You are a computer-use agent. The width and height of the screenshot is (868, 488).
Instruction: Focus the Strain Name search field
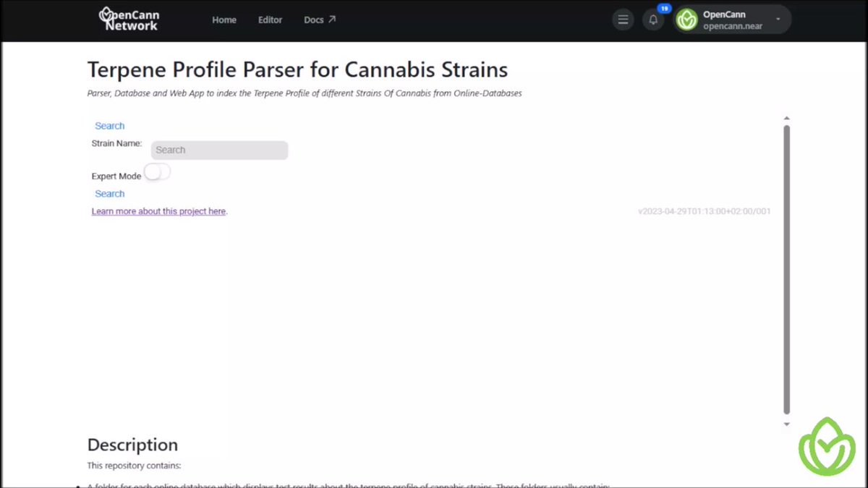tap(219, 150)
